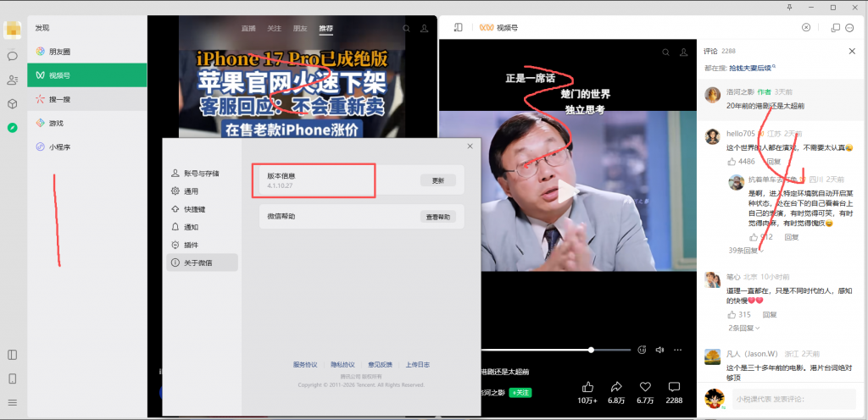Open 账号与存储 settings section
868x420 pixels.
point(202,173)
